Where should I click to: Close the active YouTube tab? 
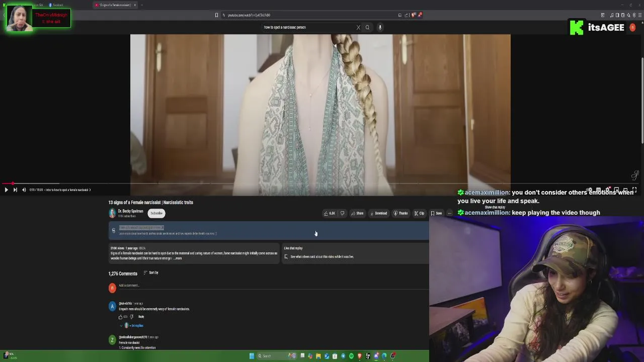pyautogui.click(x=135, y=5)
